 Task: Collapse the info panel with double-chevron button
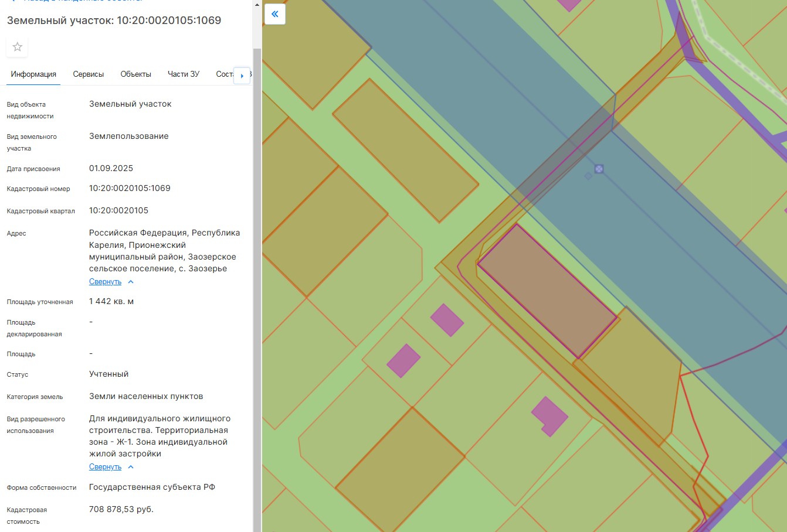pos(275,14)
